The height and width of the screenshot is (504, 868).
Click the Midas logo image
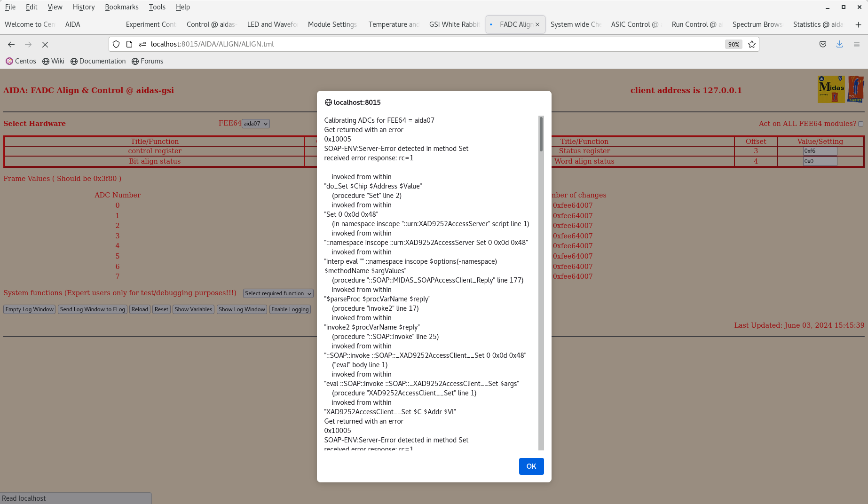point(831,89)
